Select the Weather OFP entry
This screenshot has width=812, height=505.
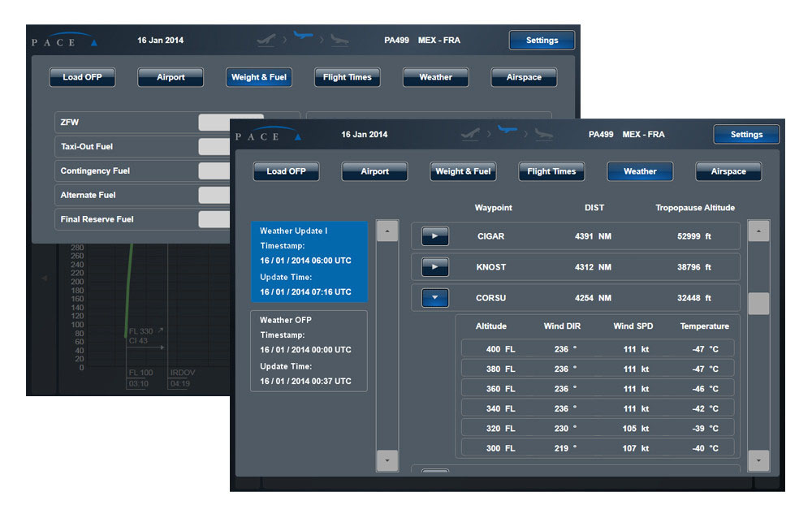(x=309, y=351)
